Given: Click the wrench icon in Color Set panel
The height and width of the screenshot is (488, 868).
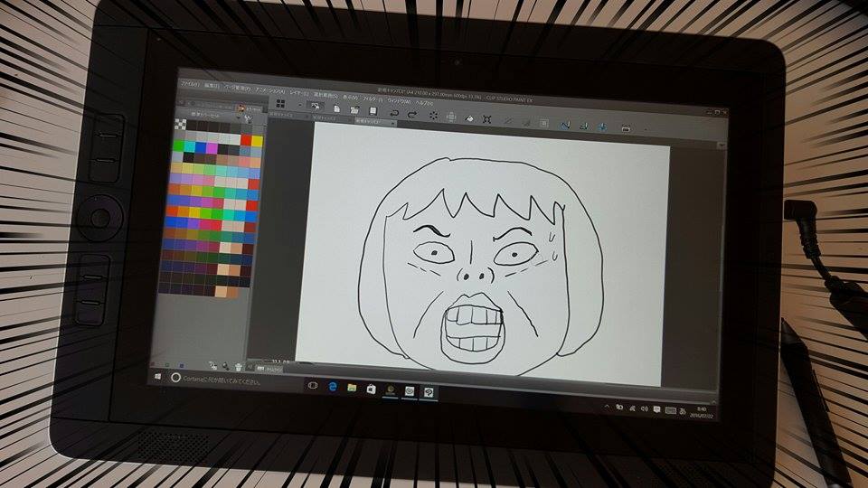Looking at the screenshot, I should pyautogui.click(x=250, y=118).
